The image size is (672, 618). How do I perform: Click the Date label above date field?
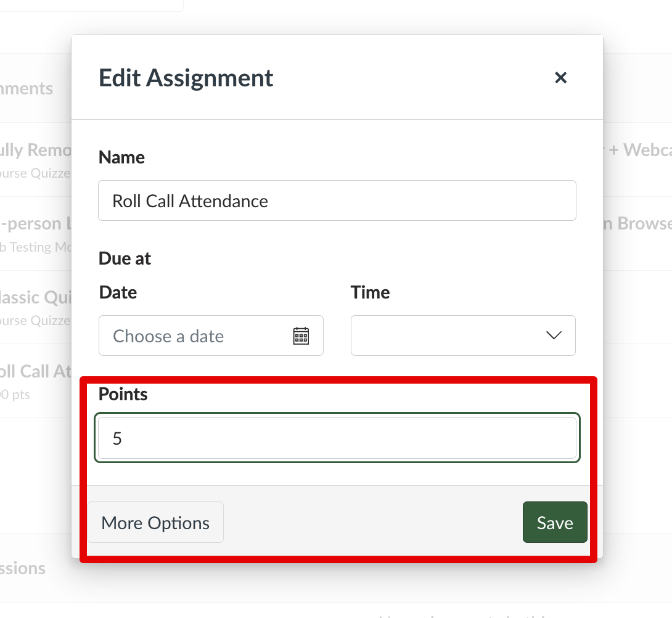point(118,292)
